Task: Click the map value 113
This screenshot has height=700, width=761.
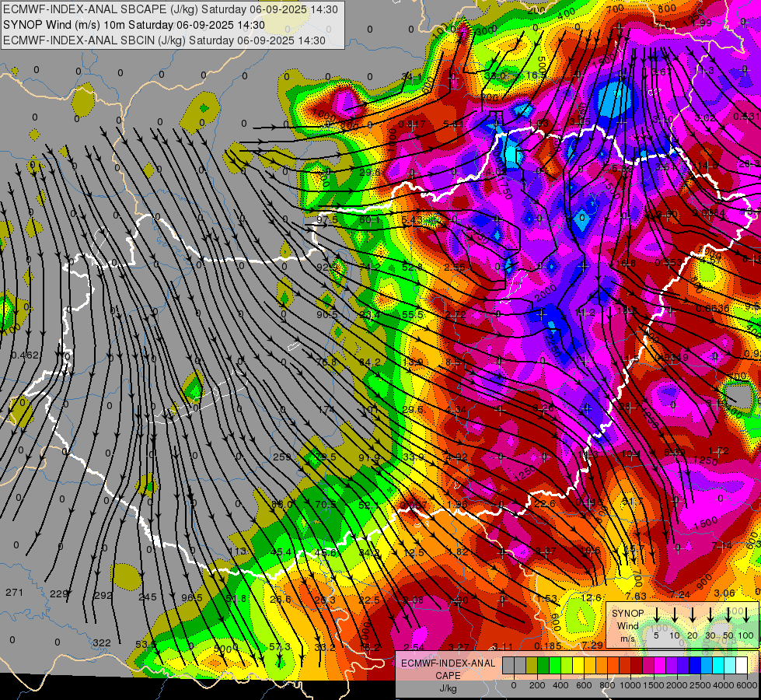Action: pyautogui.click(x=237, y=551)
